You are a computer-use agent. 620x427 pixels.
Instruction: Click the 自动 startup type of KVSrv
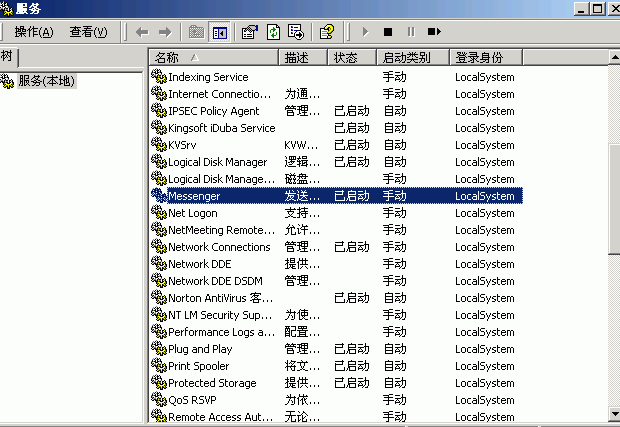click(395, 145)
